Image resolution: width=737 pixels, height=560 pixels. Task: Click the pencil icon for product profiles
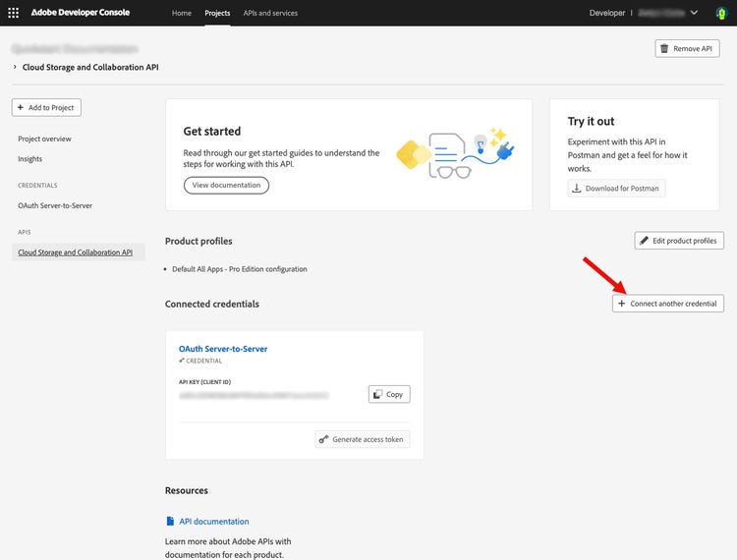645,241
